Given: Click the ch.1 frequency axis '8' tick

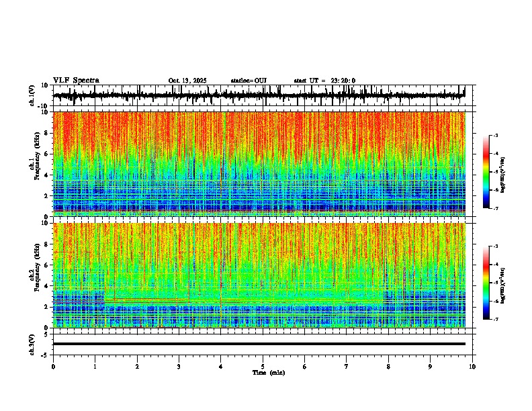Looking at the screenshot, I should pos(47,133).
